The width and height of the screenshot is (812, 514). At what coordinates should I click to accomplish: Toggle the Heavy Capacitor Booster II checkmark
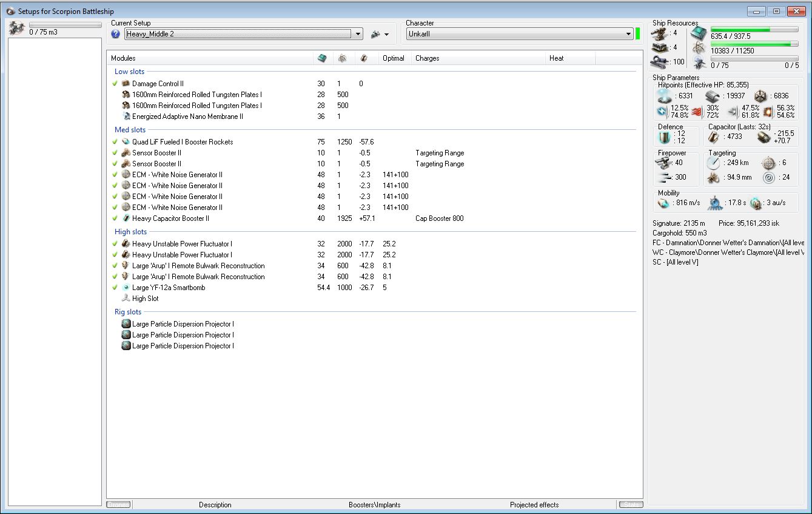(115, 218)
